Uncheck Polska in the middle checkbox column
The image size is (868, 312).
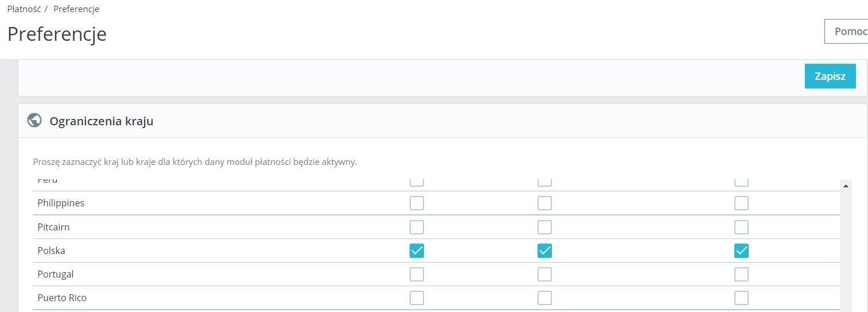[x=544, y=251]
